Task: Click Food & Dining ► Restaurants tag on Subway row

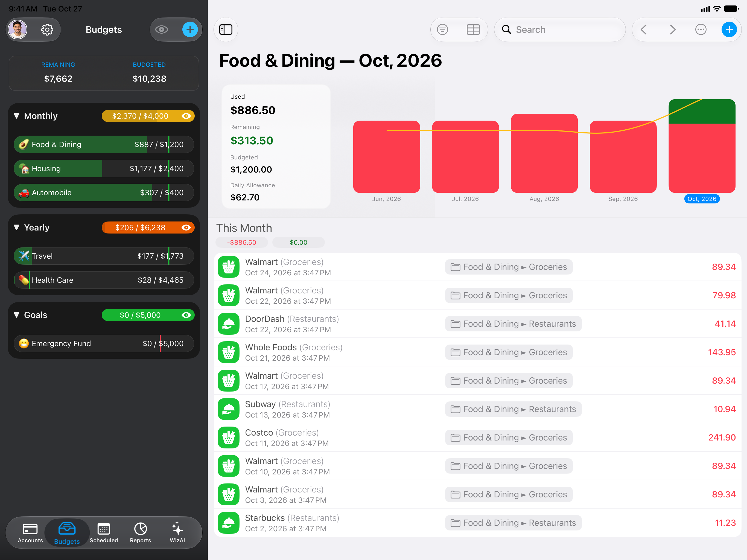Action: [513, 409]
